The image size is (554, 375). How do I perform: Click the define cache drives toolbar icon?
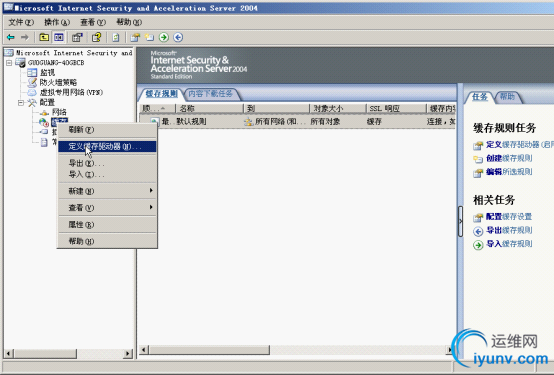135,37
